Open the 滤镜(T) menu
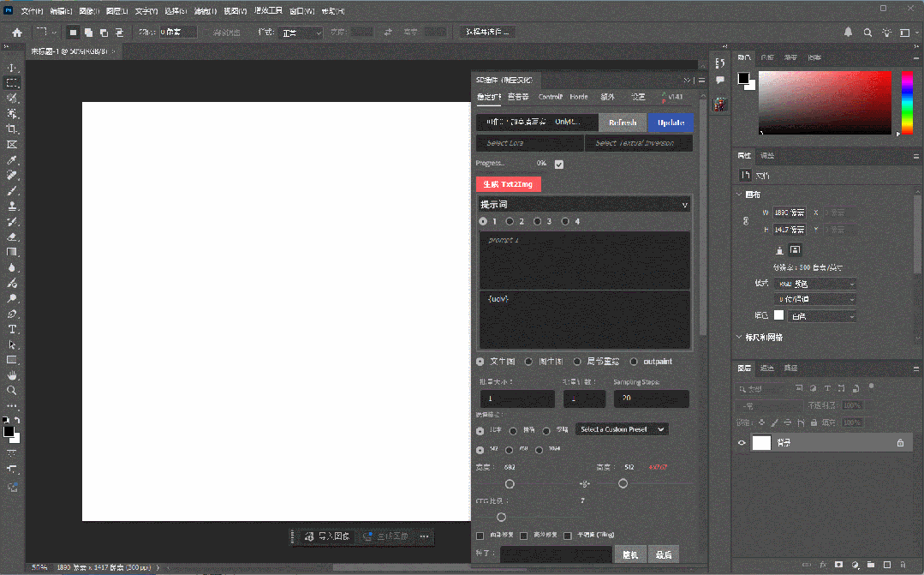This screenshot has height=575, width=924. pyautogui.click(x=205, y=11)
